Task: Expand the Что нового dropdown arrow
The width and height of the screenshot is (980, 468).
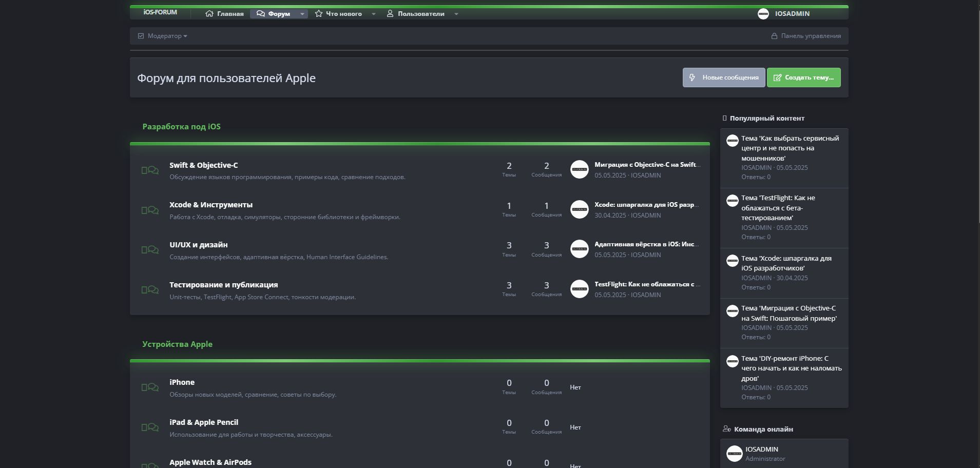Action: click(374, 14)
